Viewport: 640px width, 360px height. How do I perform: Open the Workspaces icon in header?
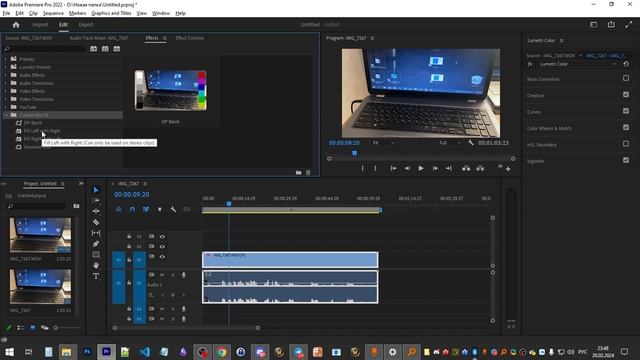point(593,24)
